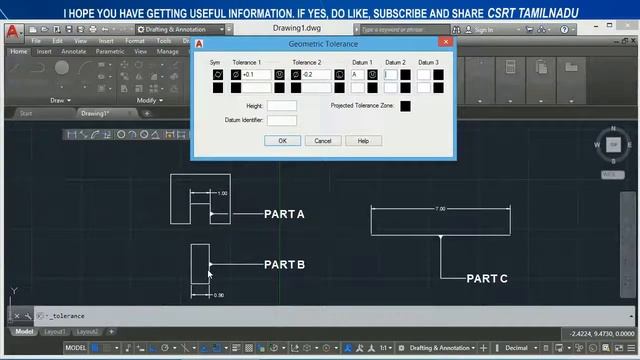This screenshot has width=640, height=360.
Task: Click OK in Geometric Tolerance dialog
Action: tap(282, 141)
